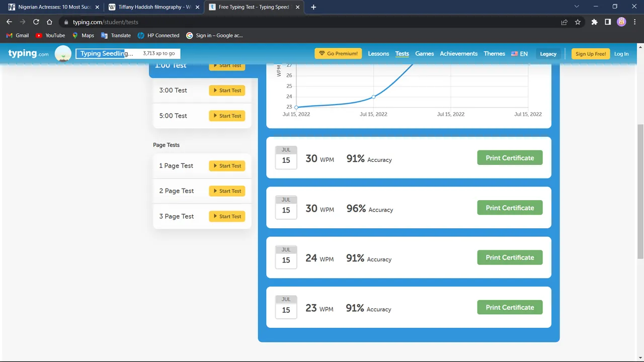644x362 pixels.
Task: Go back with browser back arrow
Action: [9, 22]
